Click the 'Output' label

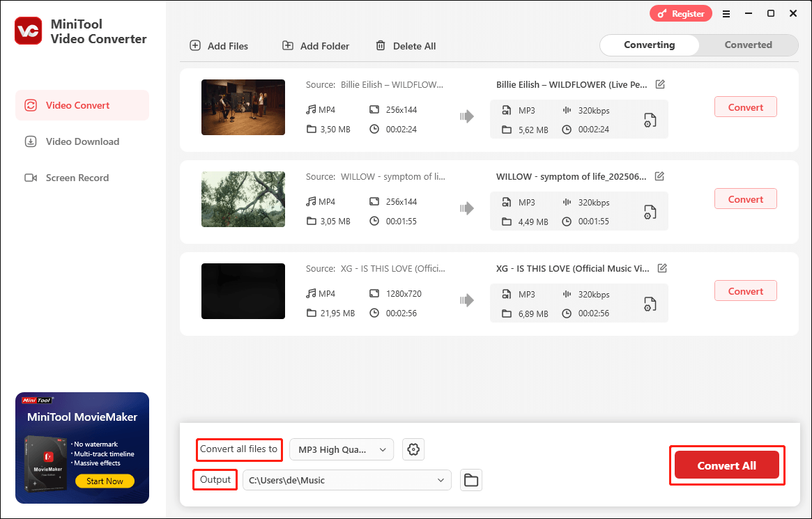[x=215, y=480]
